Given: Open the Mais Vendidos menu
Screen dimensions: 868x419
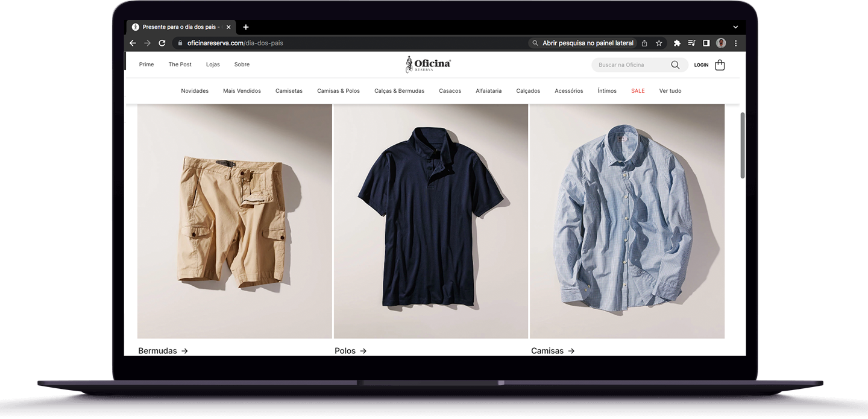Looking at the screenshot, I should tap(242, 91).
